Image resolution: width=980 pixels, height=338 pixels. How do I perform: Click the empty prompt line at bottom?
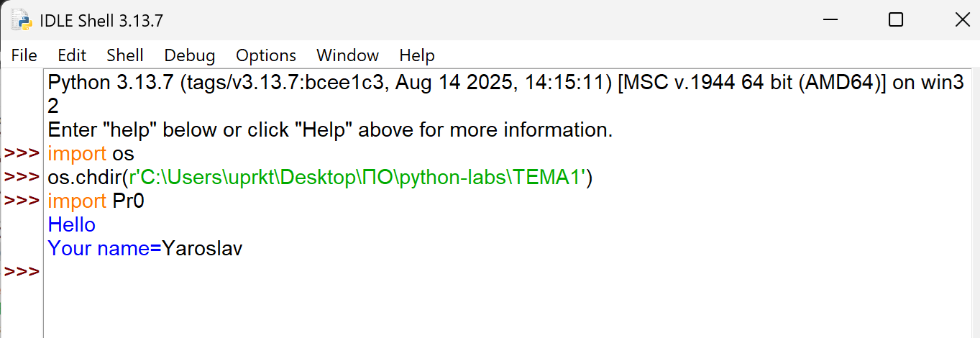tap(288, 272)
